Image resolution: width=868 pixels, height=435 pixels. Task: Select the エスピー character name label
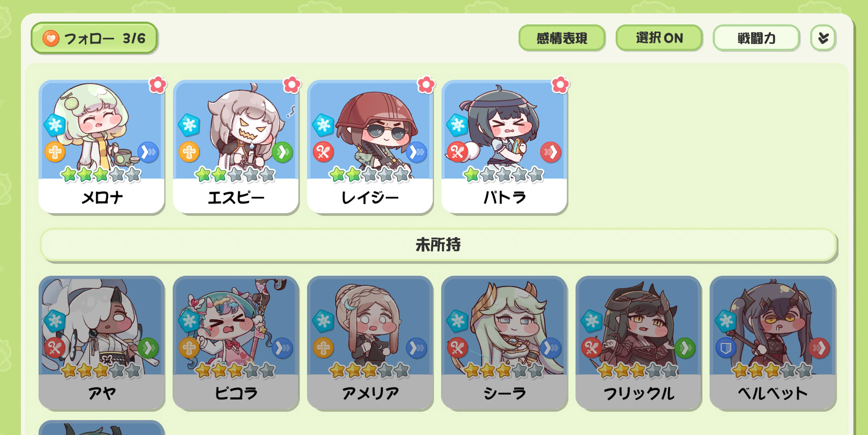click(x=236, y=198)
